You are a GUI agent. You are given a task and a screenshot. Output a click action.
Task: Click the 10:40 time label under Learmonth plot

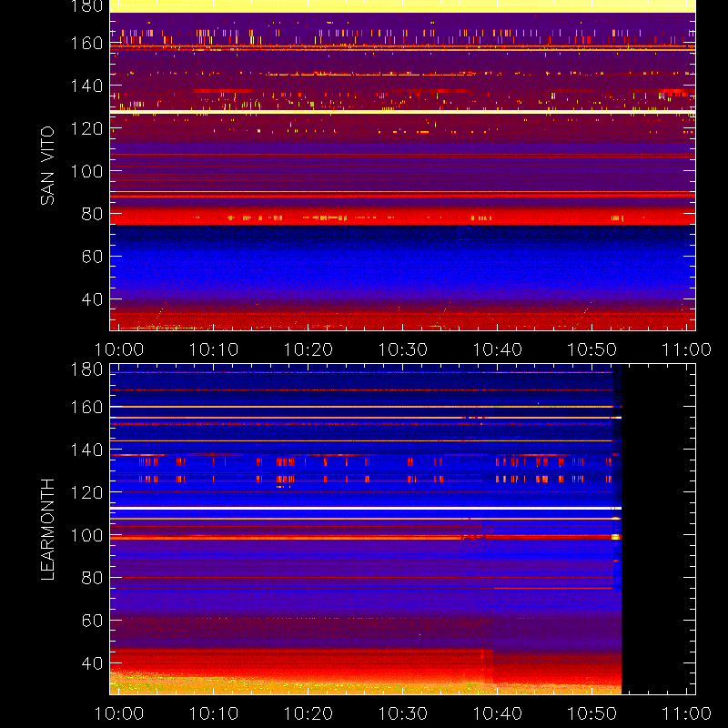[x=497, y=713]
